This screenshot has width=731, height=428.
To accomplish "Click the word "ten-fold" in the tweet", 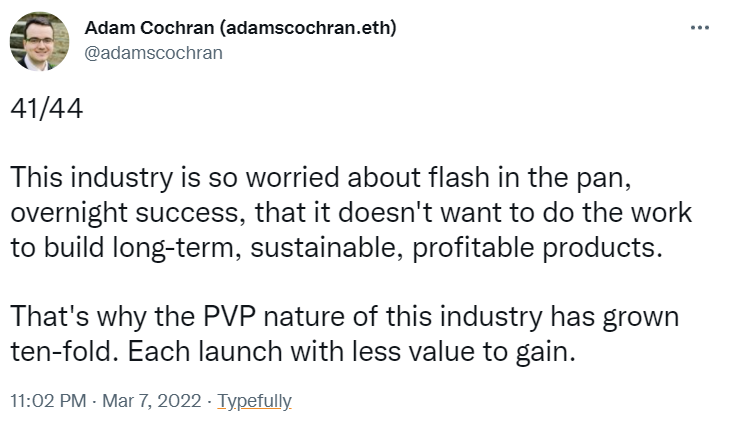I will click(x=51, y=349).
